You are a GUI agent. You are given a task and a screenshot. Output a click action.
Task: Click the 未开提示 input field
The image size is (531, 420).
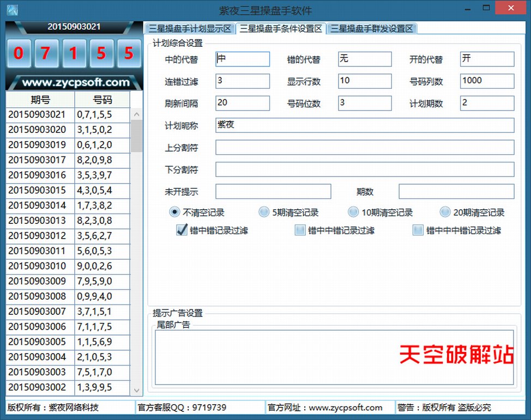[x=273, y=192]
